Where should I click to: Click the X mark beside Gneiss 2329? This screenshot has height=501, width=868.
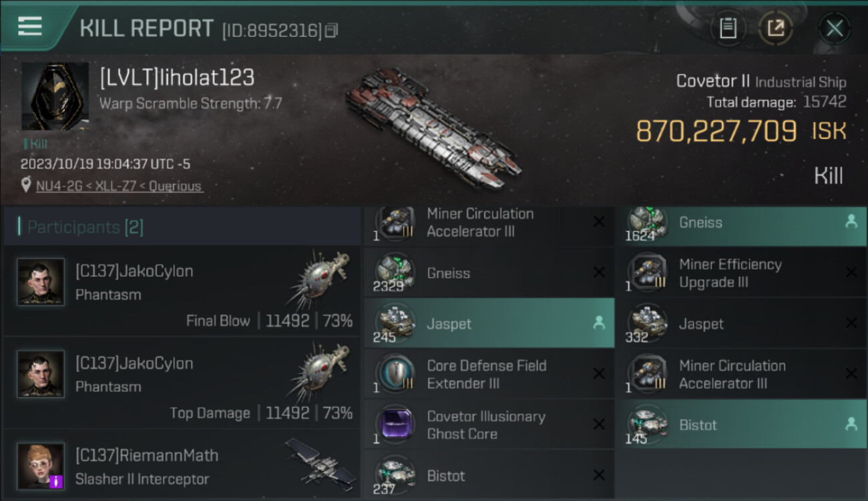coord(599,273)
